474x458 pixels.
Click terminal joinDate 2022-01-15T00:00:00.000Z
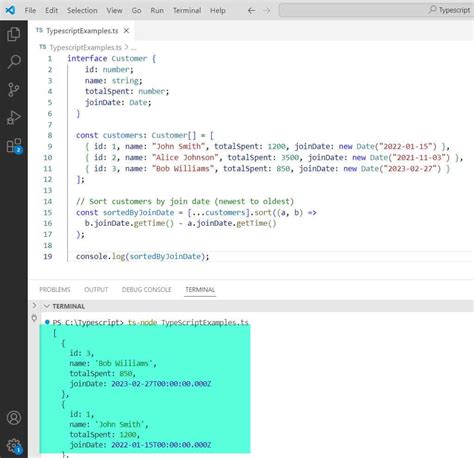coord(161,445)
